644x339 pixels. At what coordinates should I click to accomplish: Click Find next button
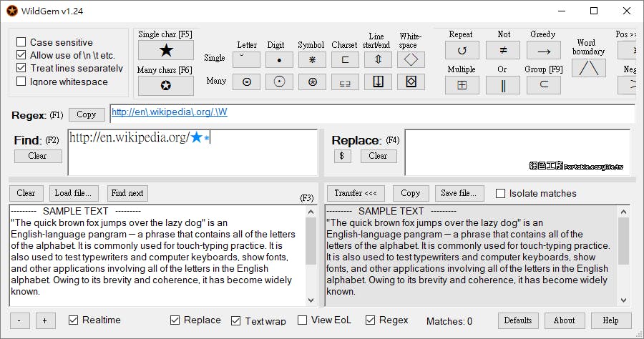[x=127, y=193]
